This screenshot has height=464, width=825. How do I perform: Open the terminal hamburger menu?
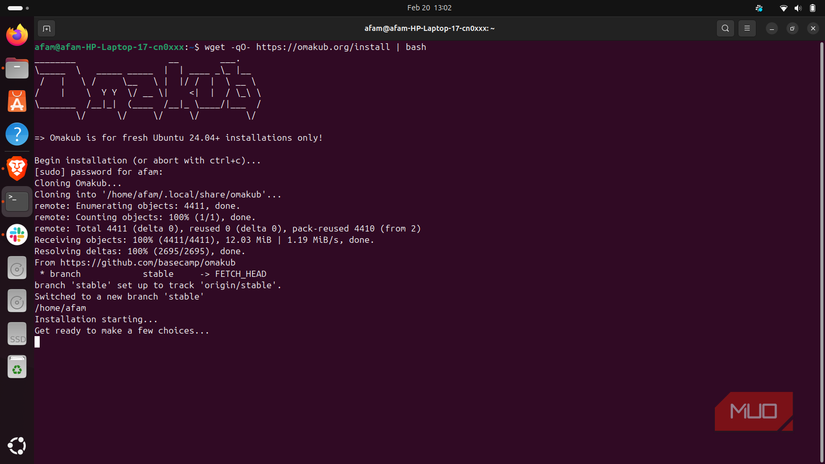point(747,28)
